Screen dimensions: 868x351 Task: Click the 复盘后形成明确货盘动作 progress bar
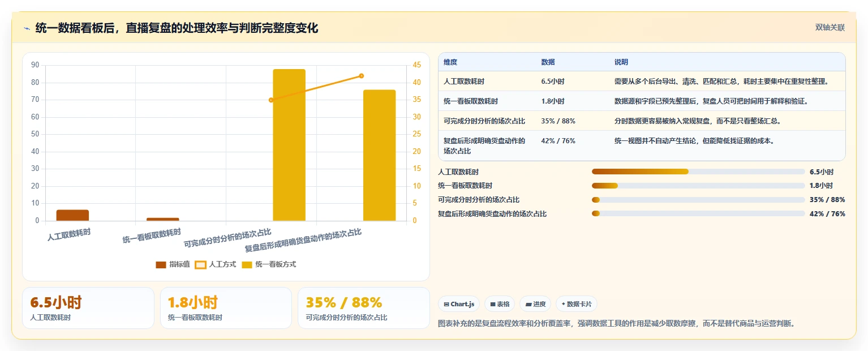(x=698, y=214)
